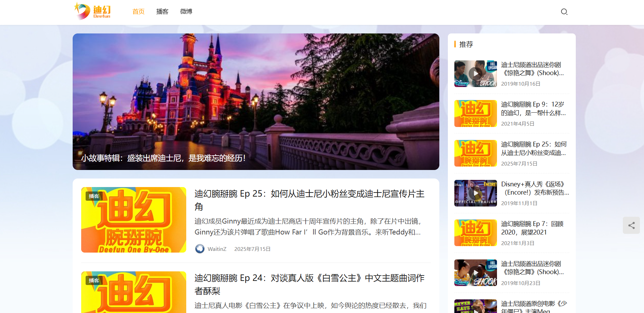
Task: Play the Shook video dated 2019年10月23日
Action: (475, 273)
